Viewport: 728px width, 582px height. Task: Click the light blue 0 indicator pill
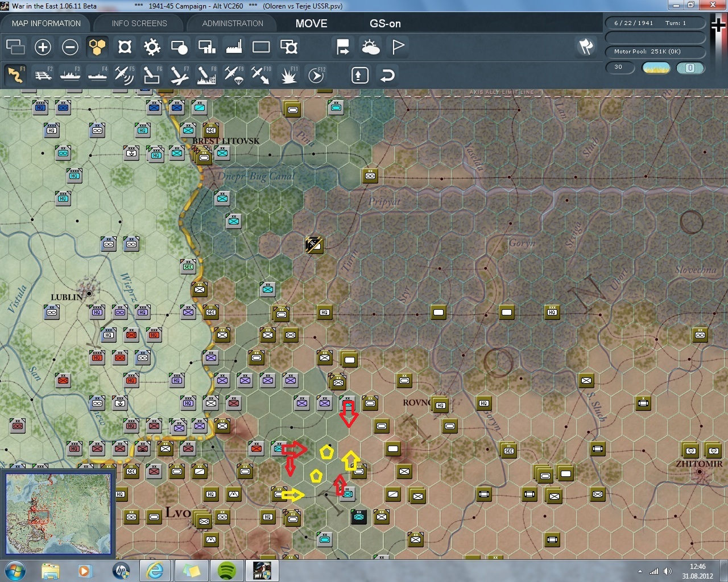pos(690,68)
